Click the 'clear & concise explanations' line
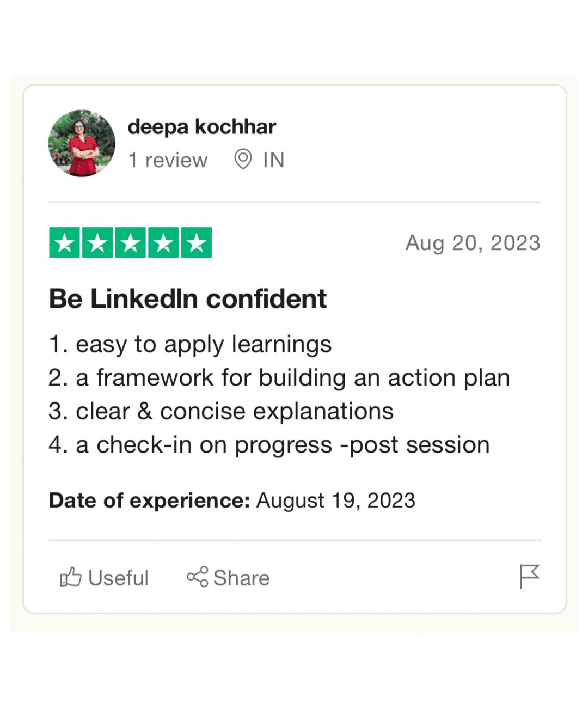Image resolution: width=588 pixels, height=708 pixels. click(x=221, y=412)
